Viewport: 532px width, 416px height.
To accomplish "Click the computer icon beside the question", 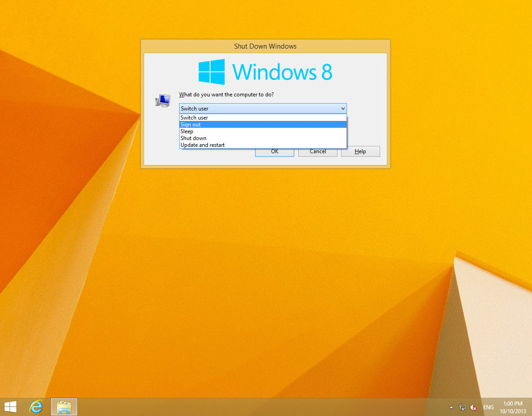I will pyautogui.click(x=162, y=100).
